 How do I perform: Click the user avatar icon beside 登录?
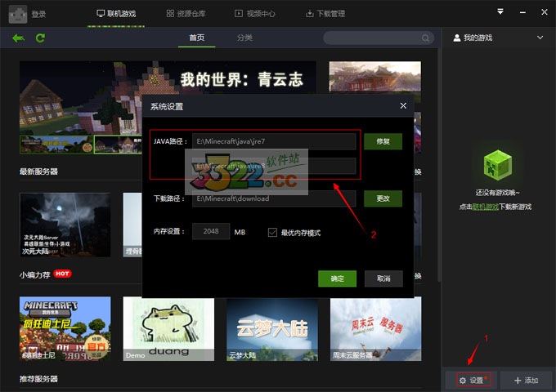18,14
